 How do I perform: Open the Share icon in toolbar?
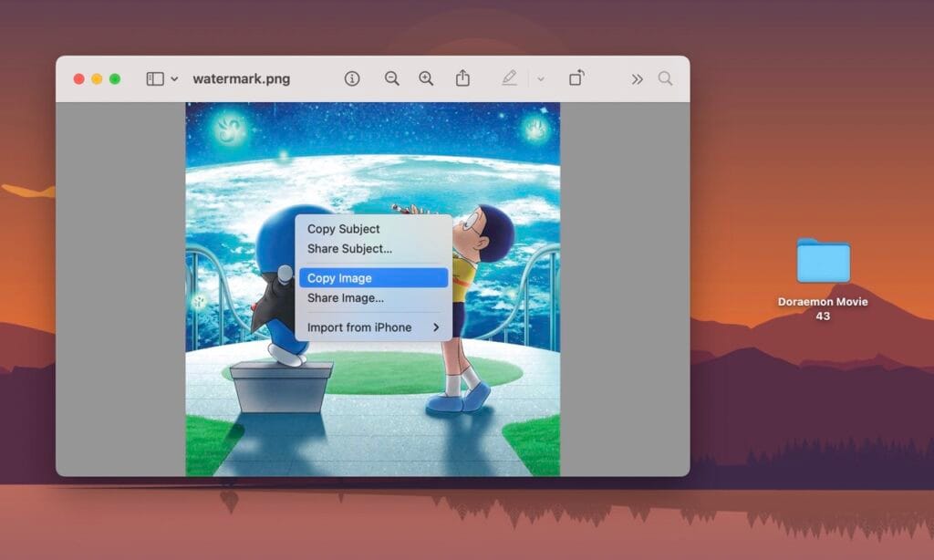(462, 78)
